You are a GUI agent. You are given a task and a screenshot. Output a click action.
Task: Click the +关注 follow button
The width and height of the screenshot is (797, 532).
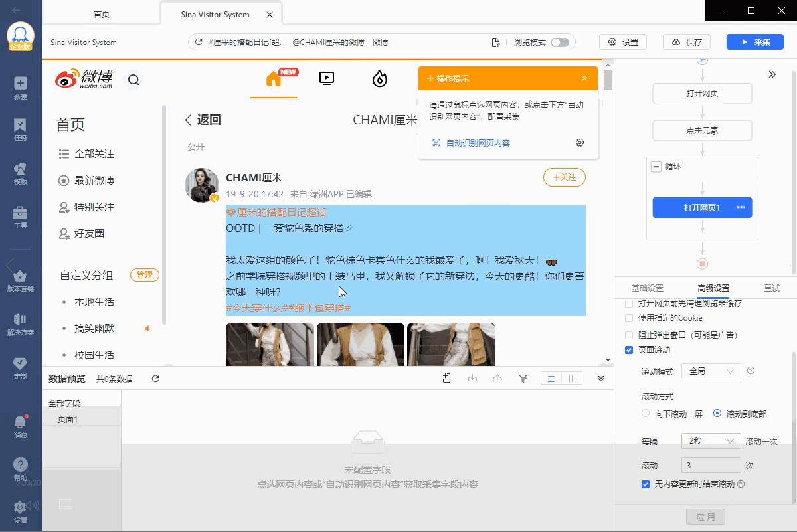pyautogui.click(x=565, y=177)
